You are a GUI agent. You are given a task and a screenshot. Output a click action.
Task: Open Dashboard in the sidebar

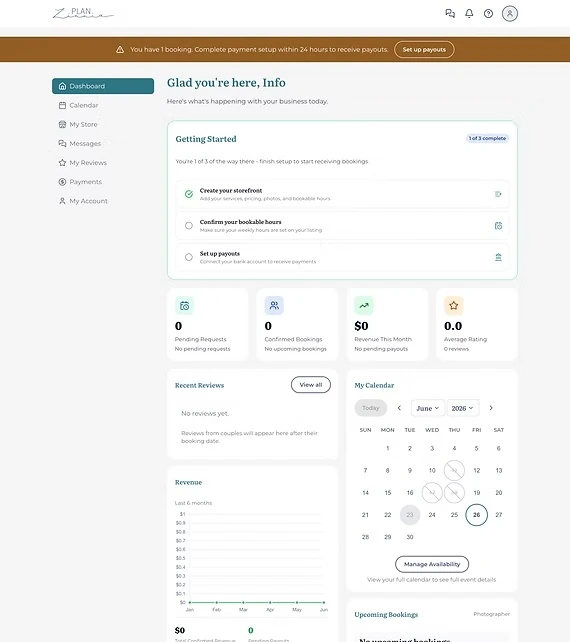(x=103, y=86)
